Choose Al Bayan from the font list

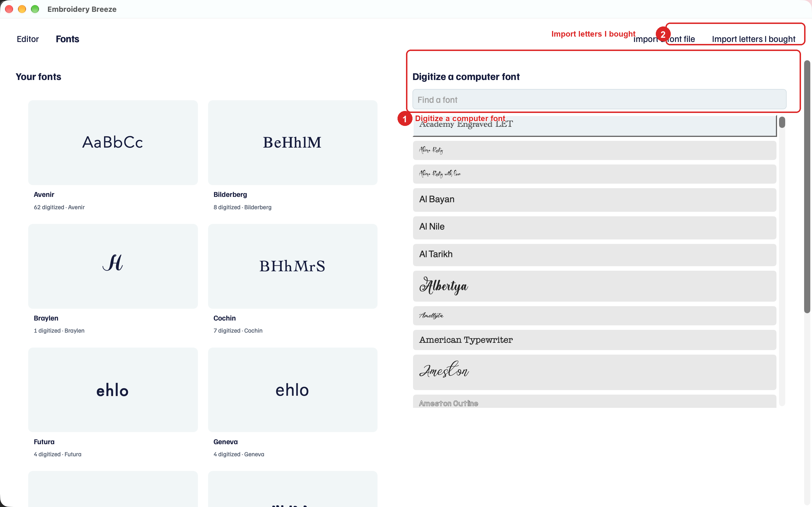595,200
